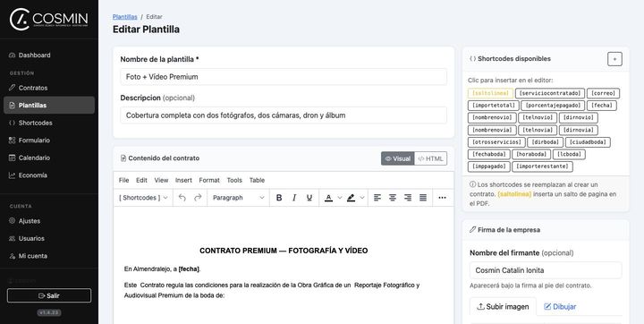
Task: Insert the [porcentajepagado] shortcode
Action: point(553,106)
